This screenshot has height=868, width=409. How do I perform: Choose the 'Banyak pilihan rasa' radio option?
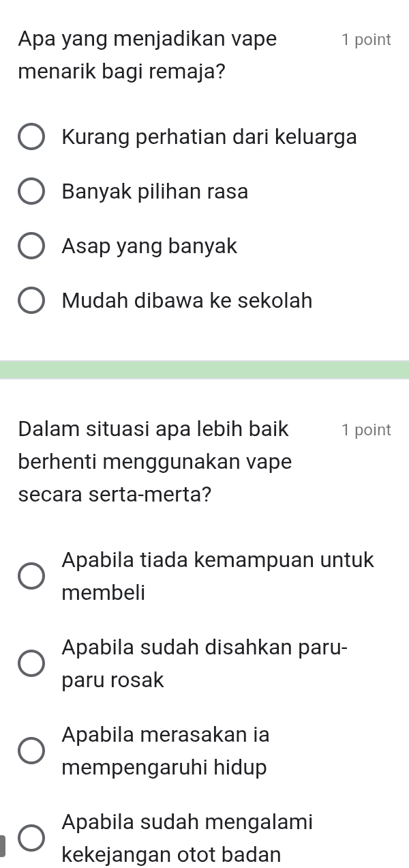click(x=32, y=192)
